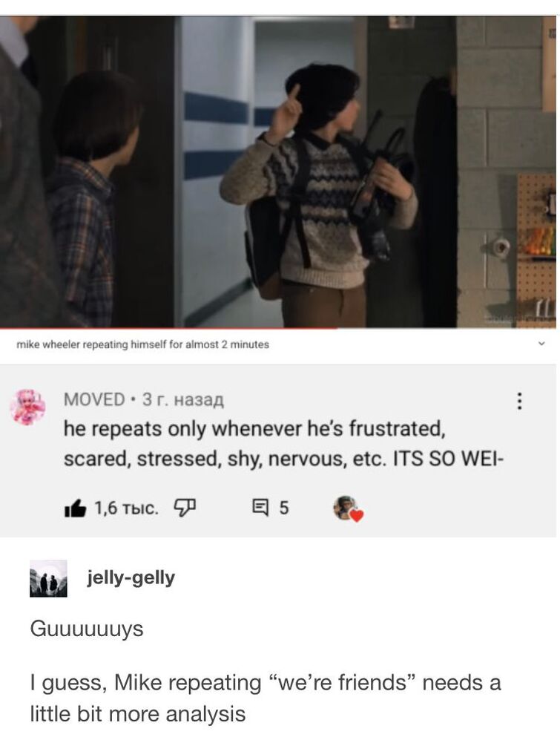Like the MOVED comment with thumbs up

75,508
